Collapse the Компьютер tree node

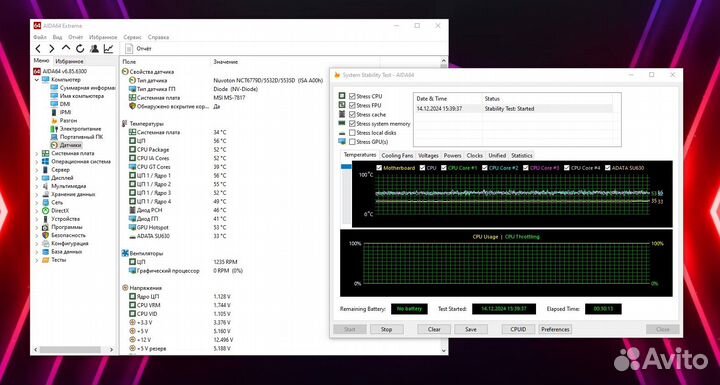[x=37, y=79]
